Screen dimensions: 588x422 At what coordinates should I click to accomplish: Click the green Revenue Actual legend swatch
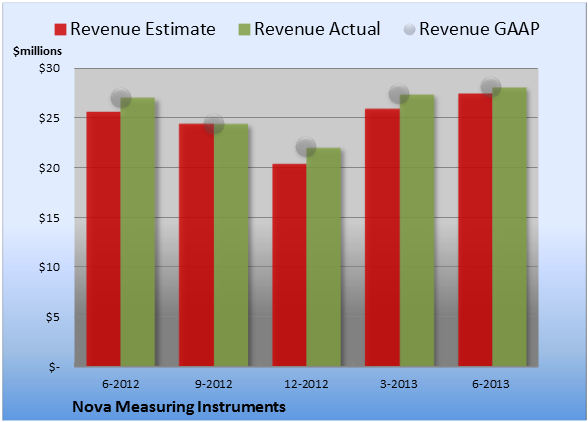click(244, 30)
